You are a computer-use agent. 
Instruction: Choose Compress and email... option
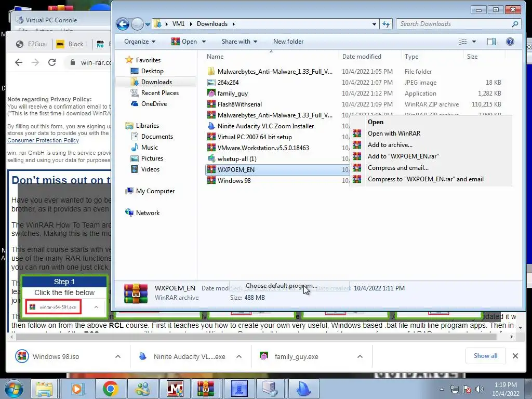coord(431,168)
